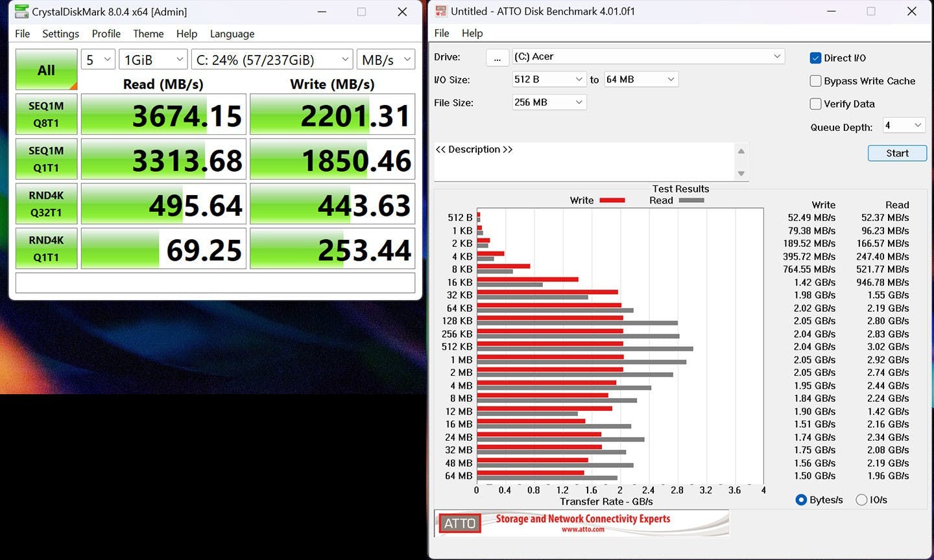Close the CrystalDiskMark window

point(402,12)
